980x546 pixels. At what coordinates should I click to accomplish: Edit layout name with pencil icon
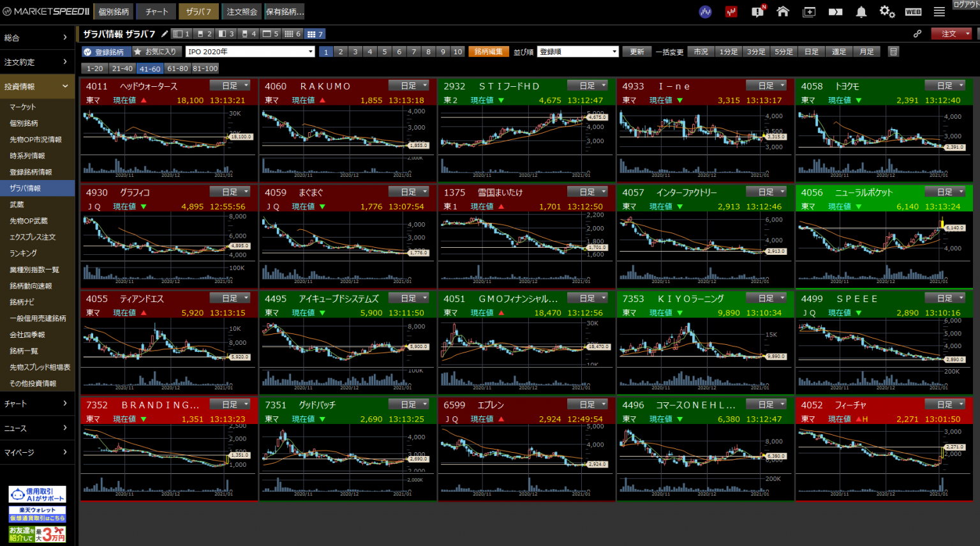165,34
